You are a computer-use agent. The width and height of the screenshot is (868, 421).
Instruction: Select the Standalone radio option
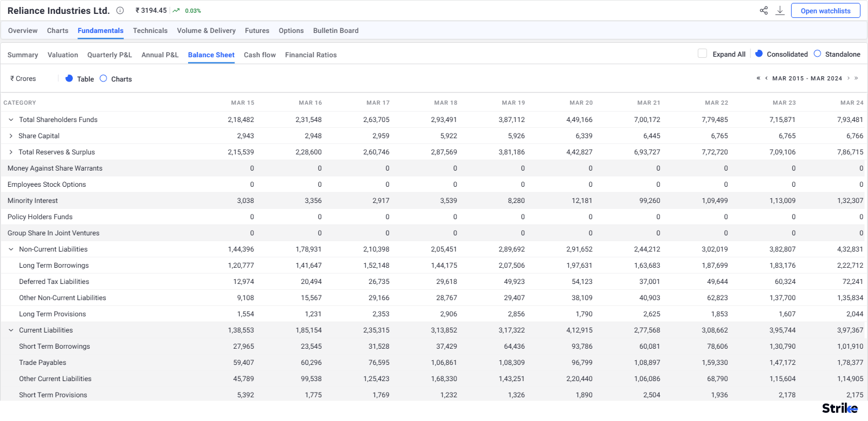[x=817, y=53]
